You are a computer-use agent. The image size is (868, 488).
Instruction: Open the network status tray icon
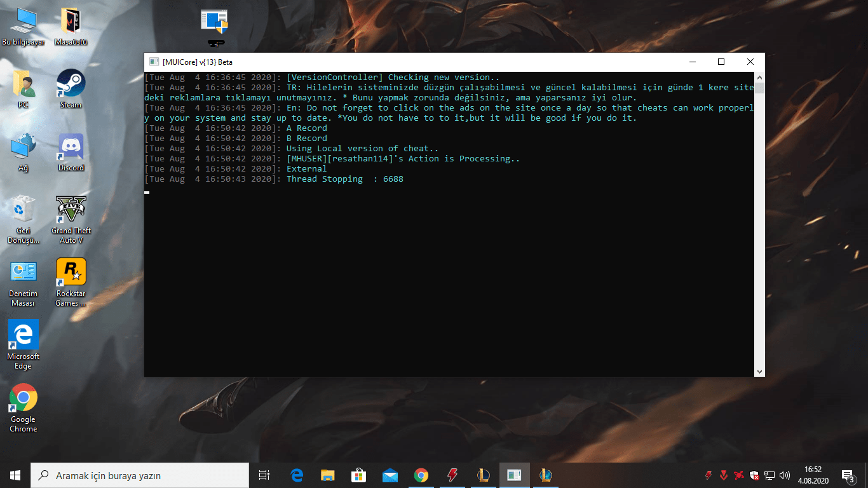pos(770,475)
